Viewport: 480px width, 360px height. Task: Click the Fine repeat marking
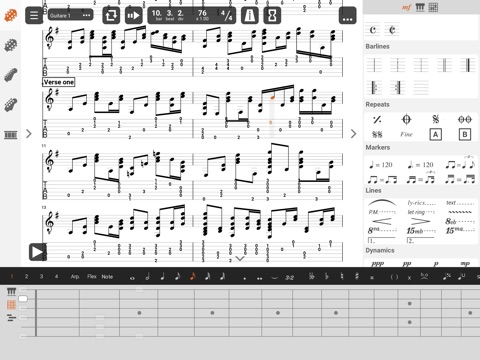click(x=406, y=135)
